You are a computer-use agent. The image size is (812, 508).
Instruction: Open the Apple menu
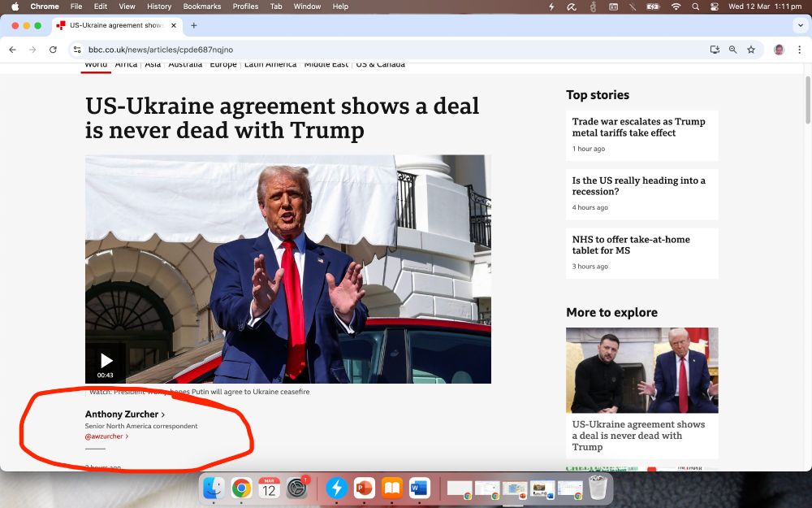15,7
